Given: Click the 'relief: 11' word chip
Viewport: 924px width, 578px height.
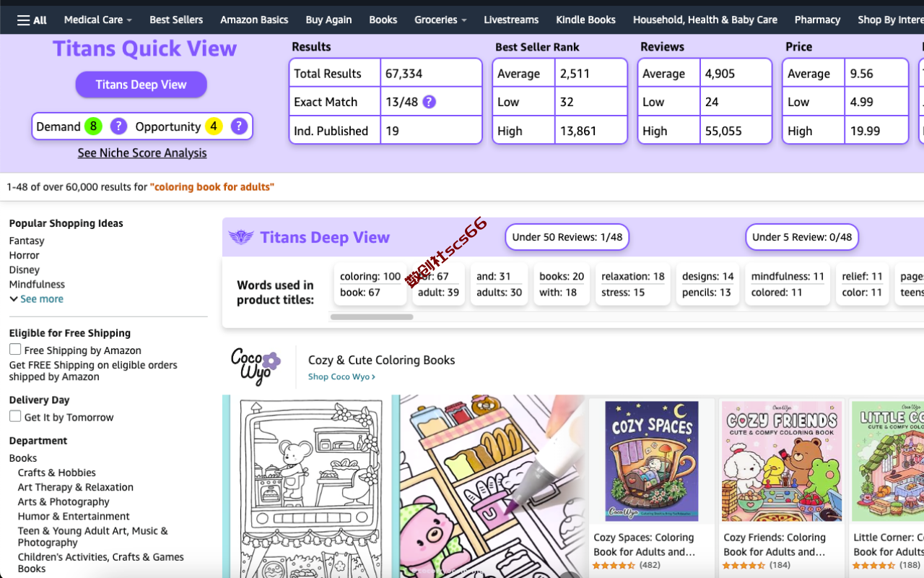Looking at the screenshot, I should click(862, 276).
